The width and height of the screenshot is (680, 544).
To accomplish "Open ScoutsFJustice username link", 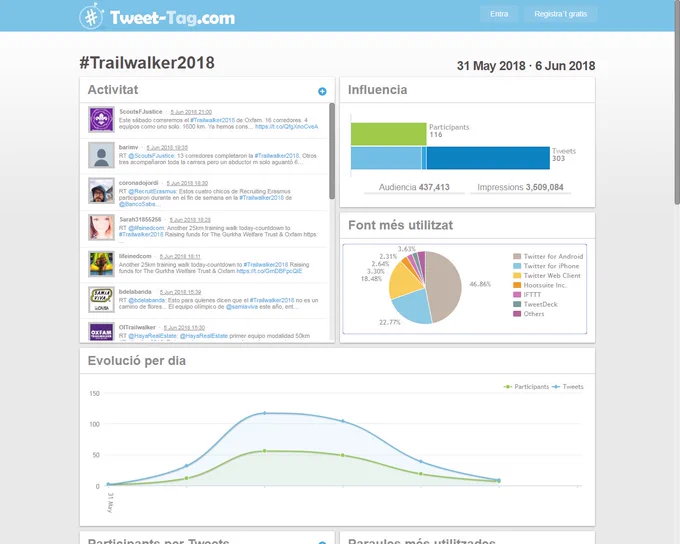I will (x=141, y=111).
